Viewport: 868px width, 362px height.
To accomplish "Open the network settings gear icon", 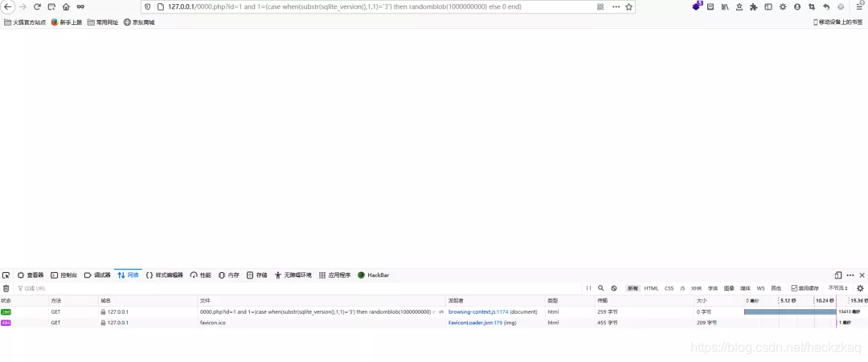I will pyautogui.click(x=860, y=288).
